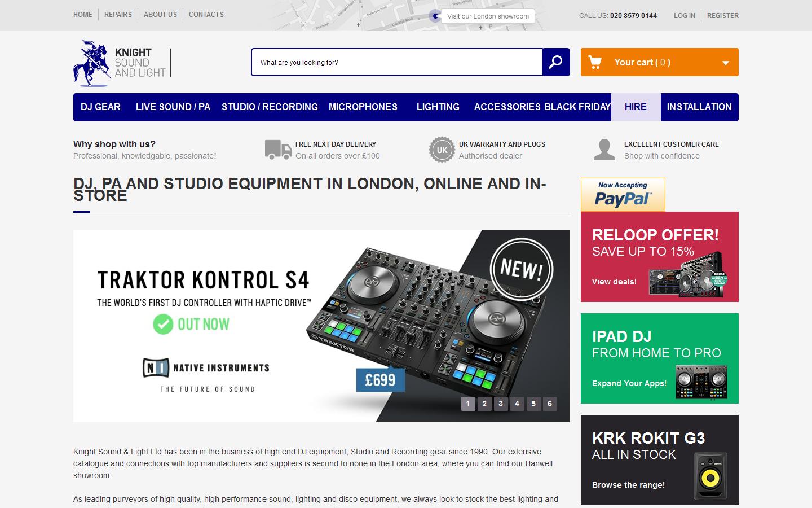Click the iPad DJ promo heading
Image resolution: width=812 pixels, height=508 pixels.
621,336
